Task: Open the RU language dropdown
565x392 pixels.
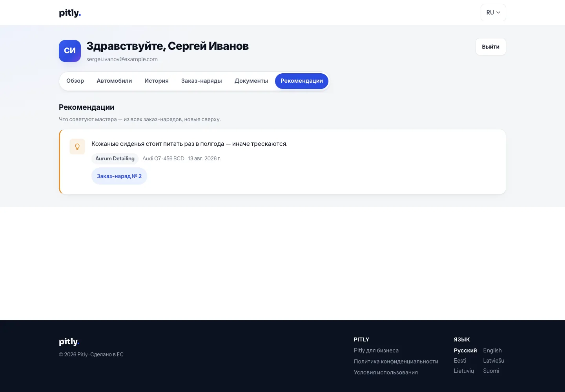Action: coord(493,13)
